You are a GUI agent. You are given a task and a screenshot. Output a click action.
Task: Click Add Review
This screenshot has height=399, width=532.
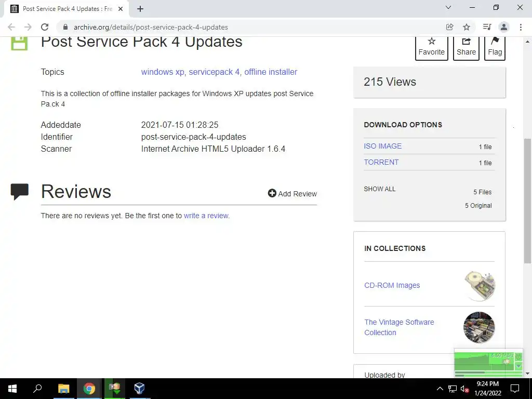(x=292, y=194)
